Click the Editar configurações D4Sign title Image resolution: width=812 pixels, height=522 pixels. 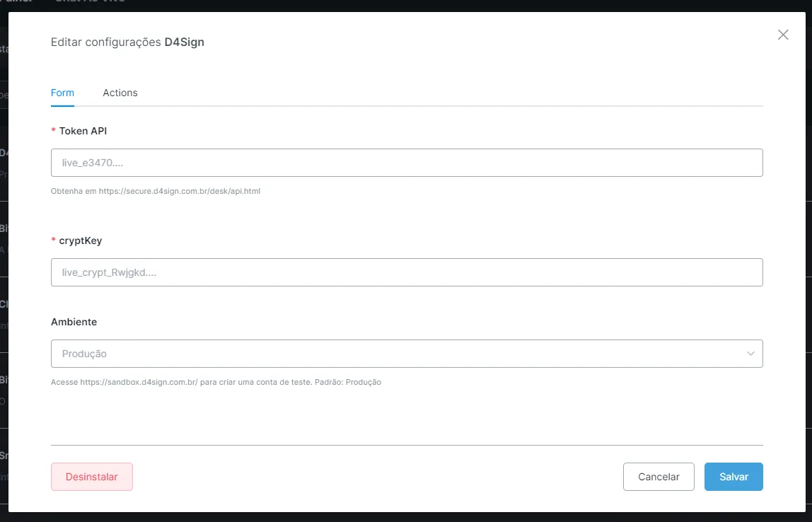click(x=127, y=42)
